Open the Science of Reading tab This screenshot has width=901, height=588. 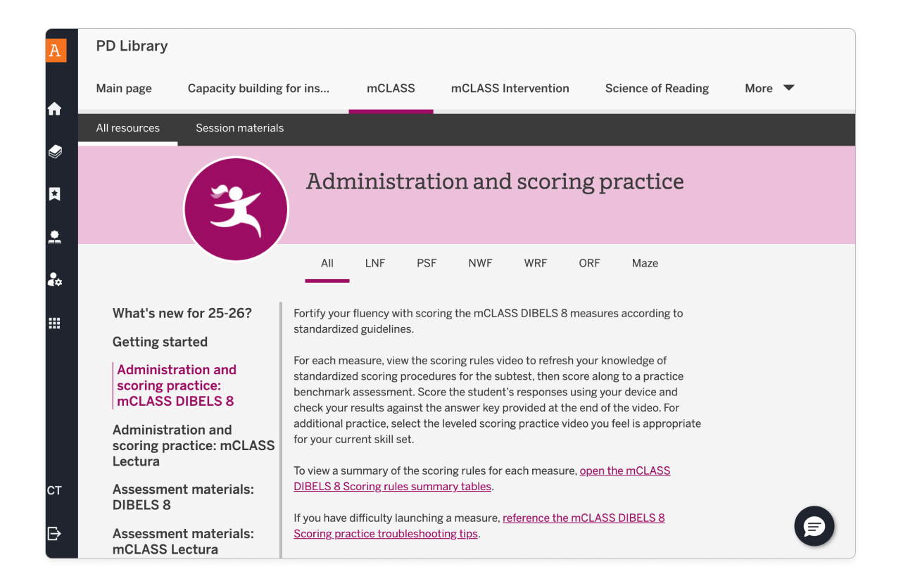657,88
